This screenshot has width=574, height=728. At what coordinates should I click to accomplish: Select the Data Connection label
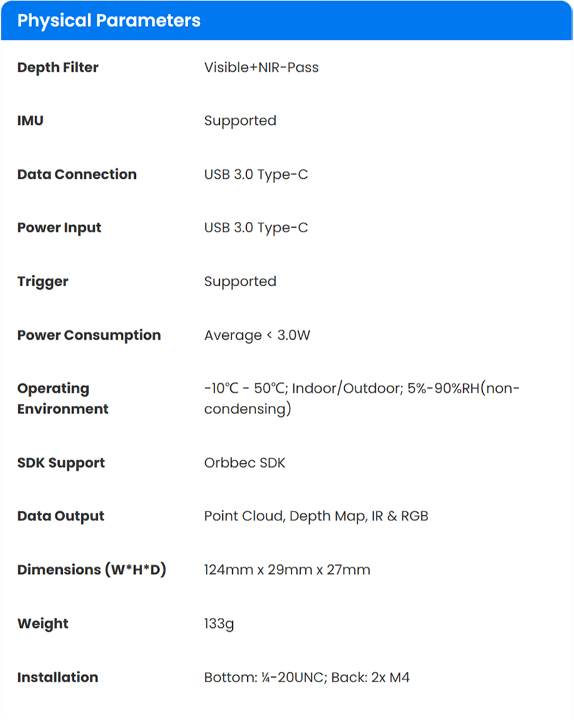[x=77, y=174]
